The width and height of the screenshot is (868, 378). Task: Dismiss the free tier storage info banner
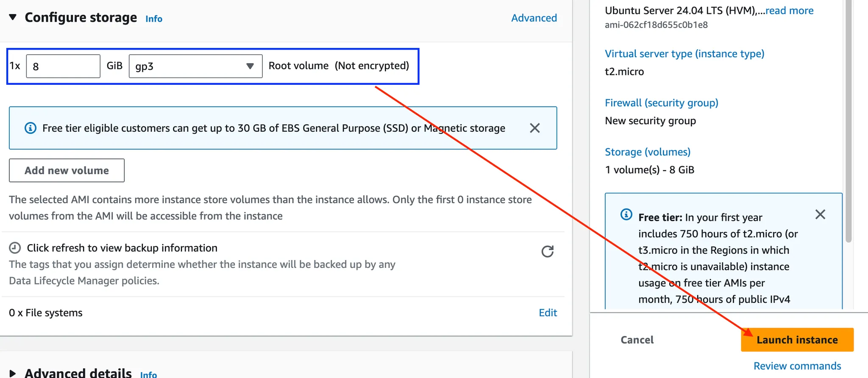pyautogui.click(x=535, y=128)
